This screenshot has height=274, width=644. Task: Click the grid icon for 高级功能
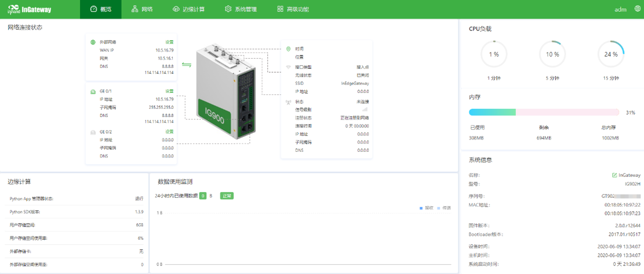click(x=280, y=9)
